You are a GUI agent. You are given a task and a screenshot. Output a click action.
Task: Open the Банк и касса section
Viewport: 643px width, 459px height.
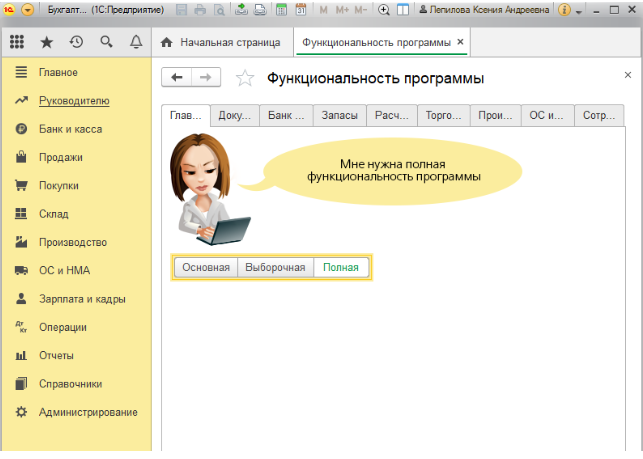coord(71,129)
